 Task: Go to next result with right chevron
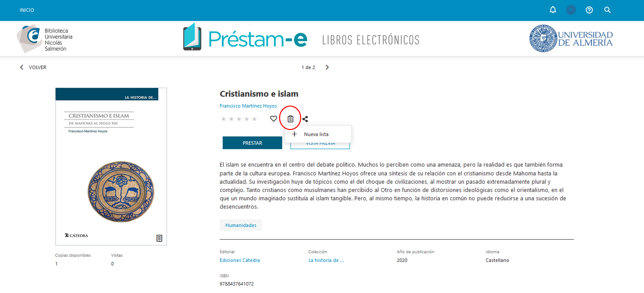(x=327, y=67)
